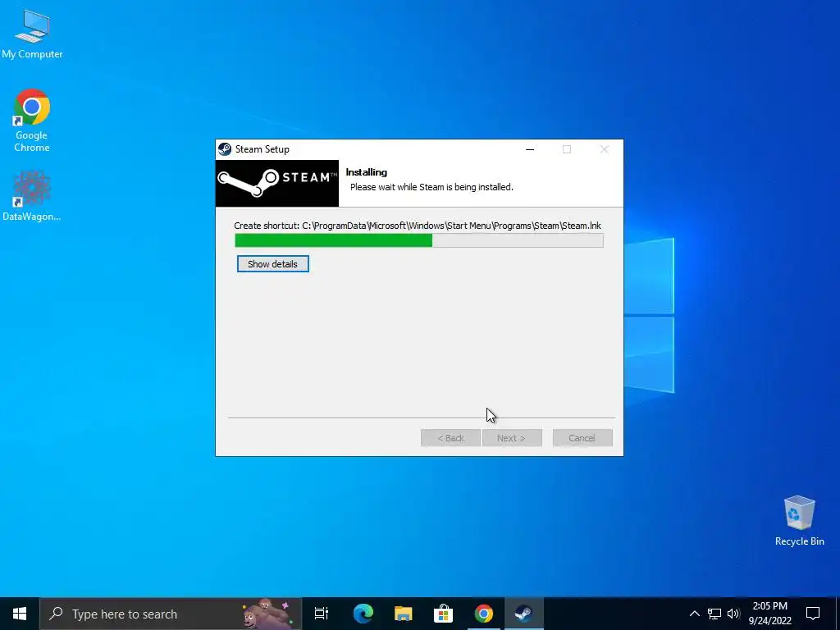840x630 pixels.
Task: Click the installation progress bar
Action: (x=419, y=240)
